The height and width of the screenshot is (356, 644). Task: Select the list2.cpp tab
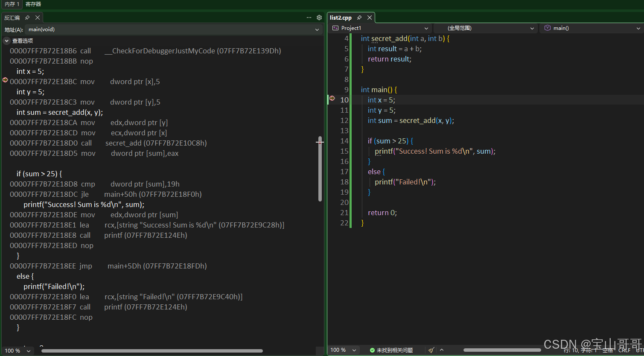(341, 18)
